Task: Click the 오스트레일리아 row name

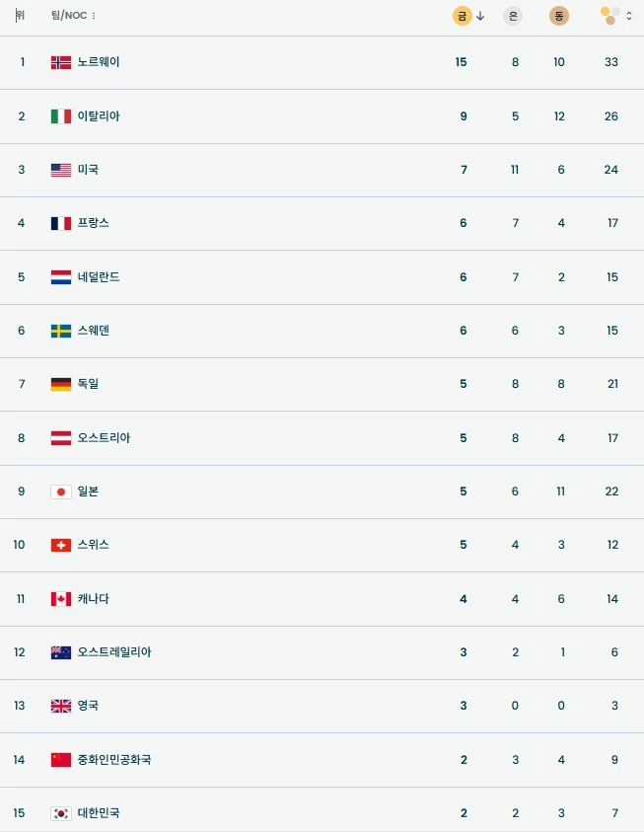Action: point(114,652)
